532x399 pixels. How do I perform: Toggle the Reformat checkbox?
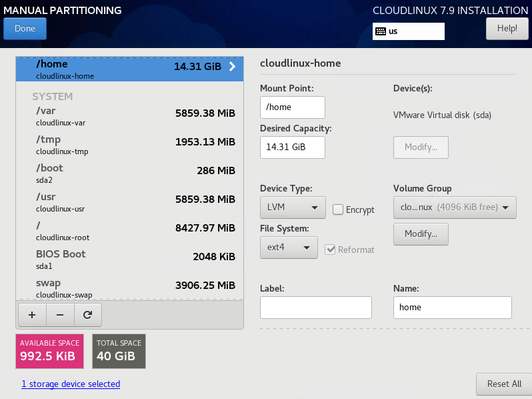(x=330, y=250)
